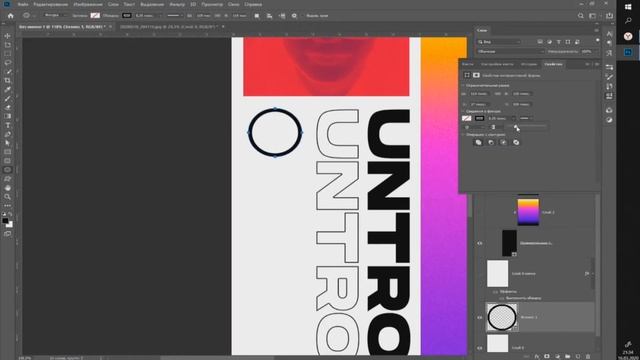Image resolution: width=640 pixels, height=360 pixels.
Task: Select the Crop tool
Action: [x=7, y=81]
